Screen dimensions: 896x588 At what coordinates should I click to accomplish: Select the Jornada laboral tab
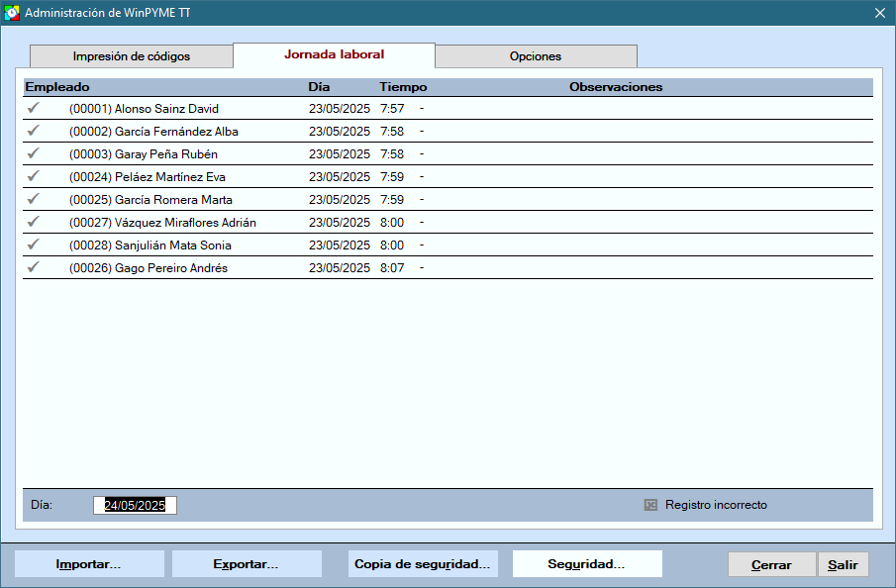tap(334, 55)
